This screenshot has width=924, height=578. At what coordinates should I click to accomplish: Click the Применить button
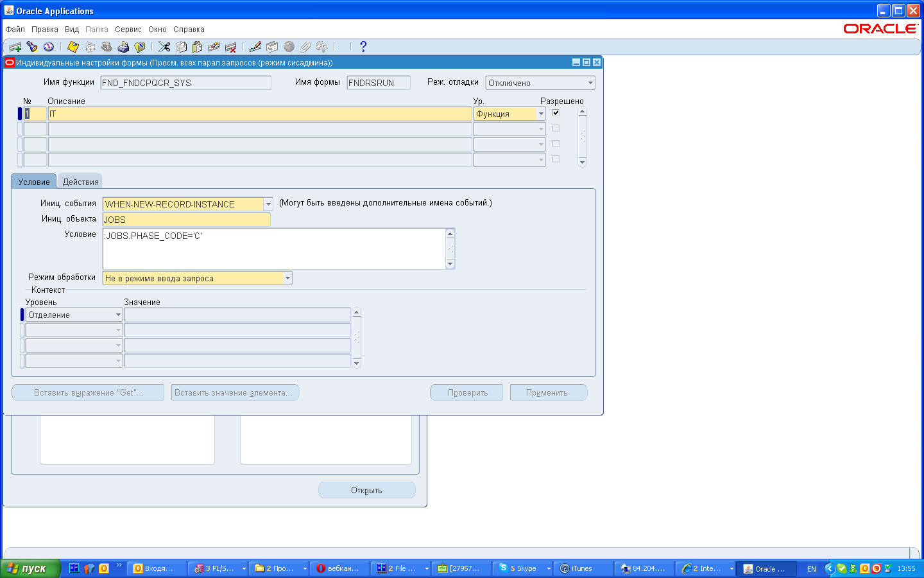(549, 392)
